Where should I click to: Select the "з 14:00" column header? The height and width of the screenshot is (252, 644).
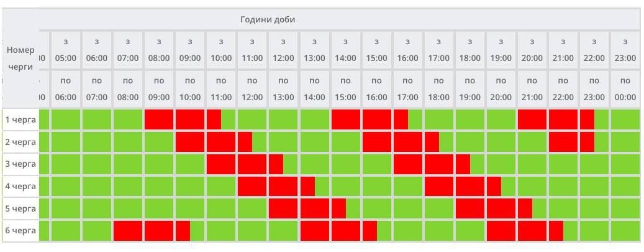[345, 50]
